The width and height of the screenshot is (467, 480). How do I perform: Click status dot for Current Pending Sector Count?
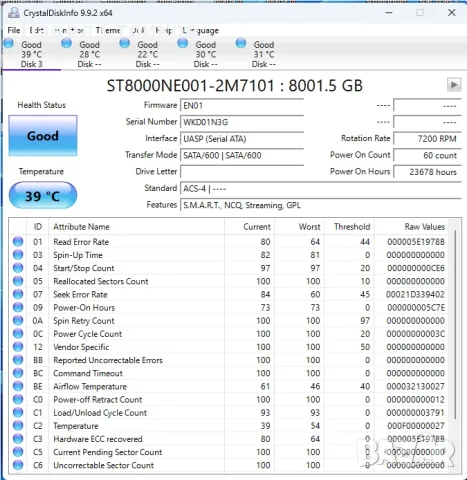[18, 452]
